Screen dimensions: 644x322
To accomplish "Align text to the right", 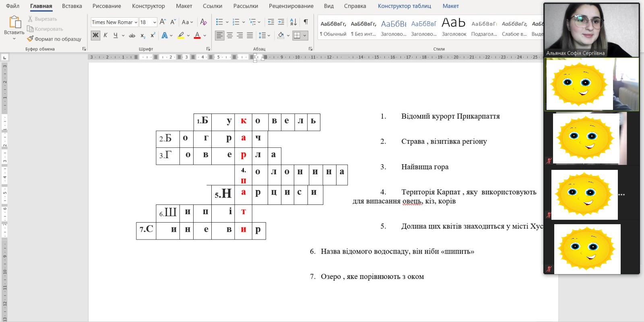I will [240, 35].
